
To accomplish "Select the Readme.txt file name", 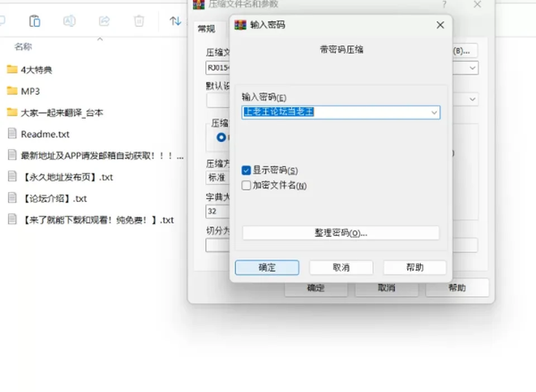I will (45, 134).
